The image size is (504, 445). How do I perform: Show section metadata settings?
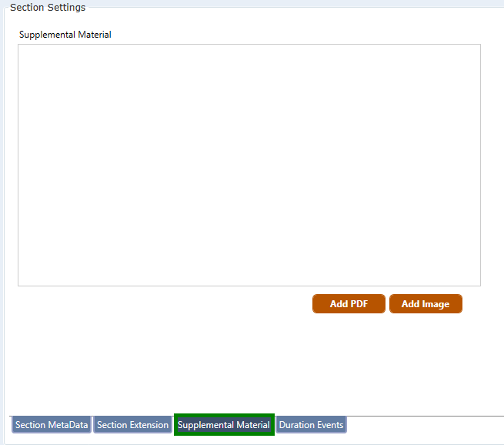52,425
